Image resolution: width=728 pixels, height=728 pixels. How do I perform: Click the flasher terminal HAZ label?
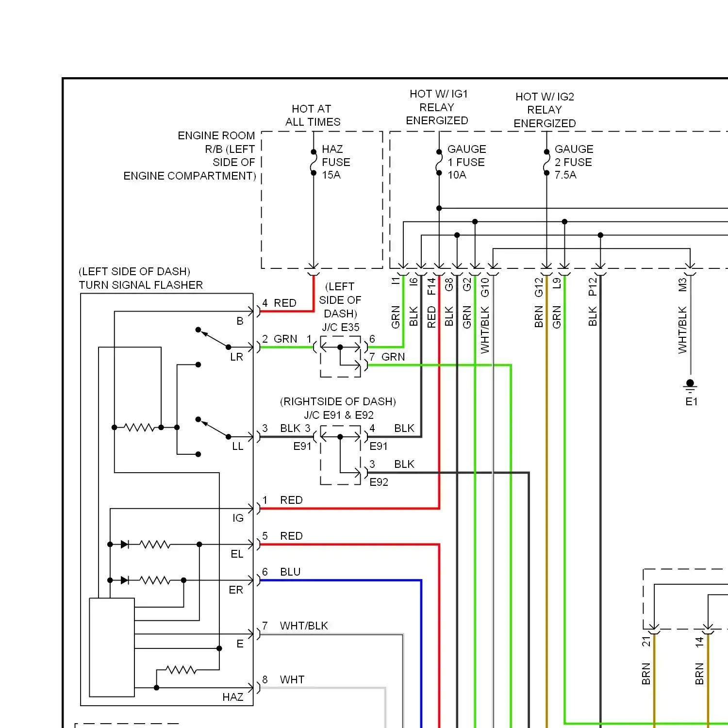[233, 697]
